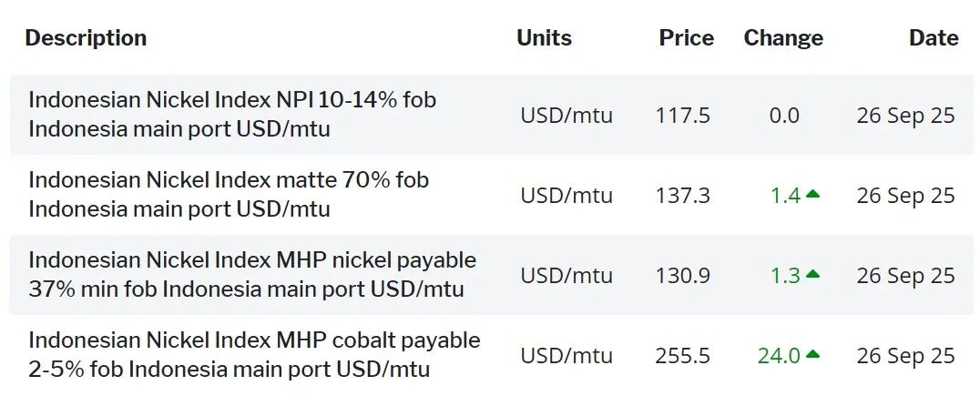The width and height of the screenshot is (980, 406).
Task: Select the 24.0 change value
Action: point(779,356)
